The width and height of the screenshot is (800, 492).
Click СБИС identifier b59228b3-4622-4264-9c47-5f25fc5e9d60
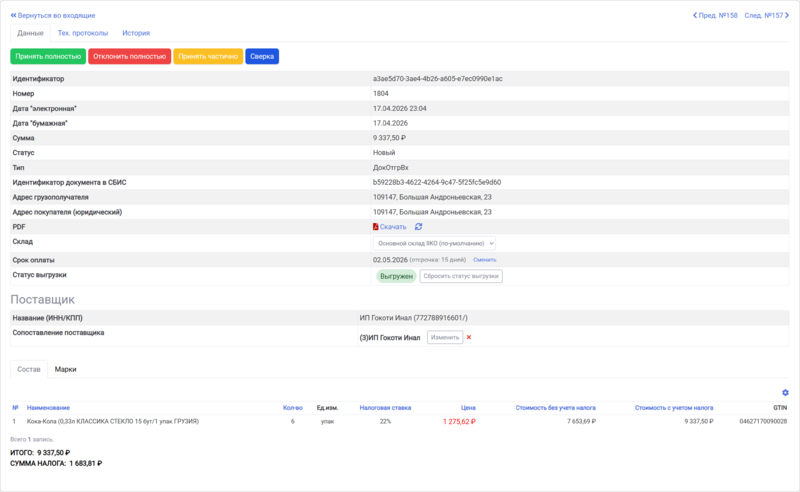tap(437, 182)
